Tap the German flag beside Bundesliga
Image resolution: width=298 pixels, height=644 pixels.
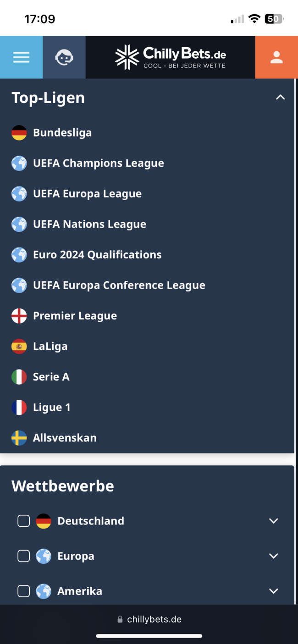[19, 133]
